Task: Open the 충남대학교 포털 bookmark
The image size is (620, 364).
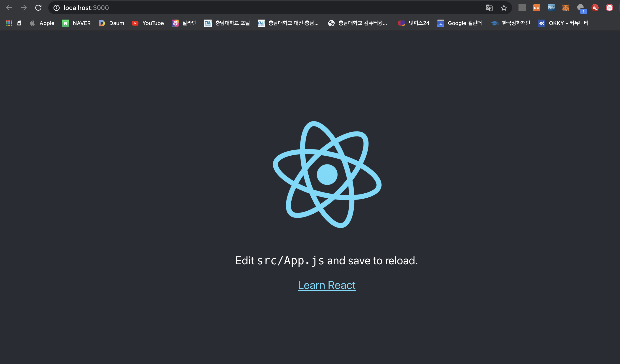Action: click(x=227, y=23)
